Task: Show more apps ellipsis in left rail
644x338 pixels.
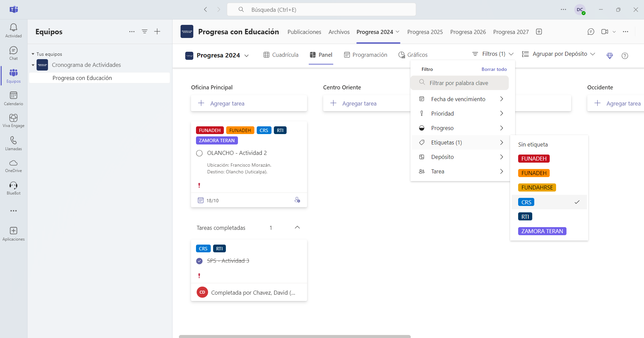Action: point(13,211)
